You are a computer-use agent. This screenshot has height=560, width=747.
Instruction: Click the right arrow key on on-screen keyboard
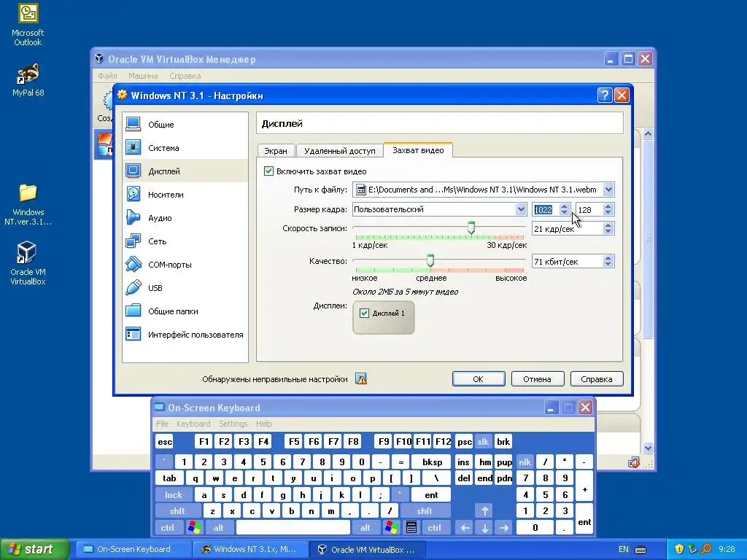point(504,528)
